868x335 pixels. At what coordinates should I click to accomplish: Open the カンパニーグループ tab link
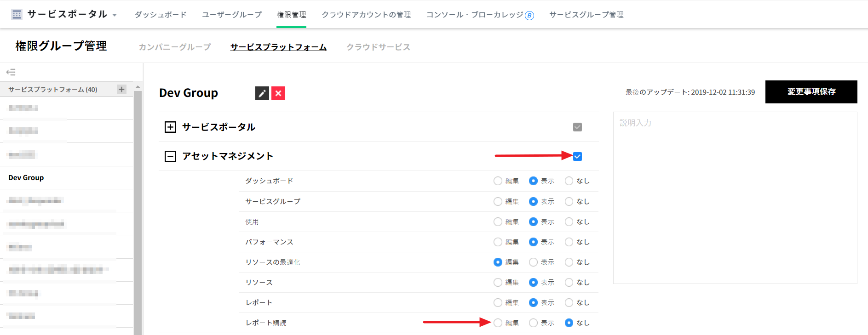click(175, 47)
